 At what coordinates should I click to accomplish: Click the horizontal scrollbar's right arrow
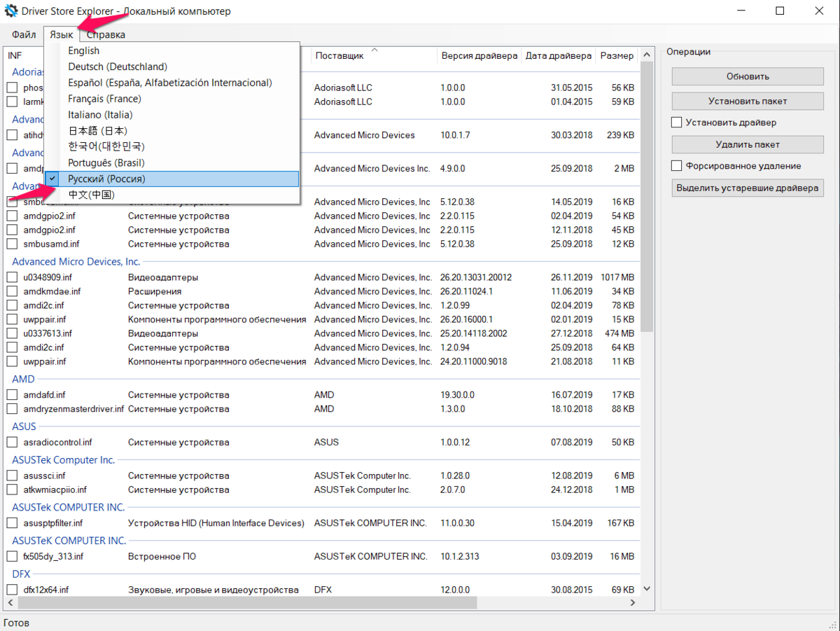coord(633,602)
